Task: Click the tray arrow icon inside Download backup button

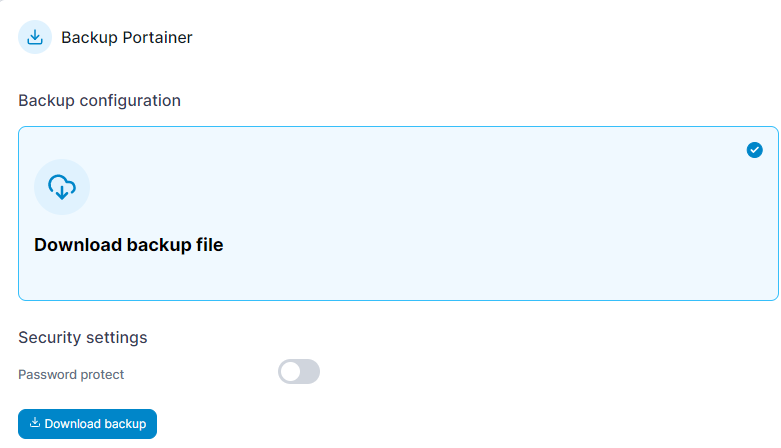Action: pos(35,423)
